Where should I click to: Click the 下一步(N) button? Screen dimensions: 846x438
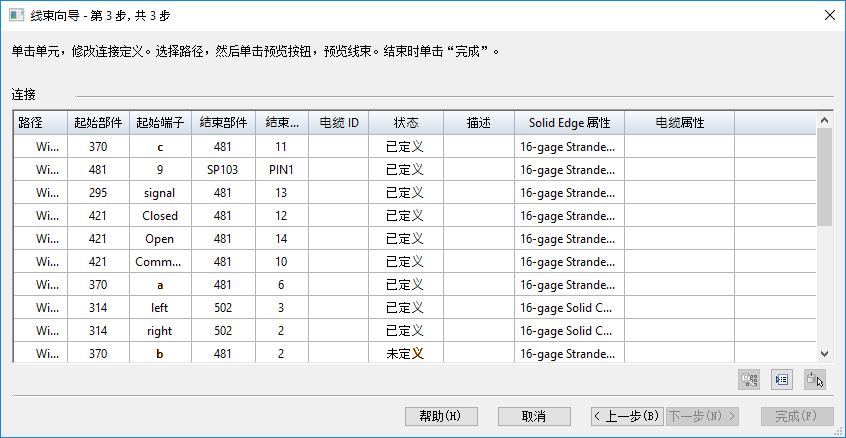coord(702,416)
